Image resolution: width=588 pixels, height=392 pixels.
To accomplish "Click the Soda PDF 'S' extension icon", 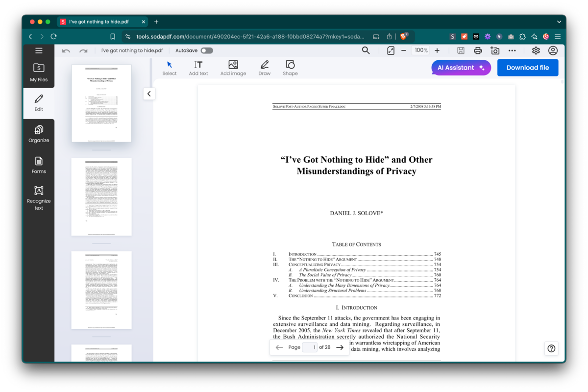I will coord(452,36).
